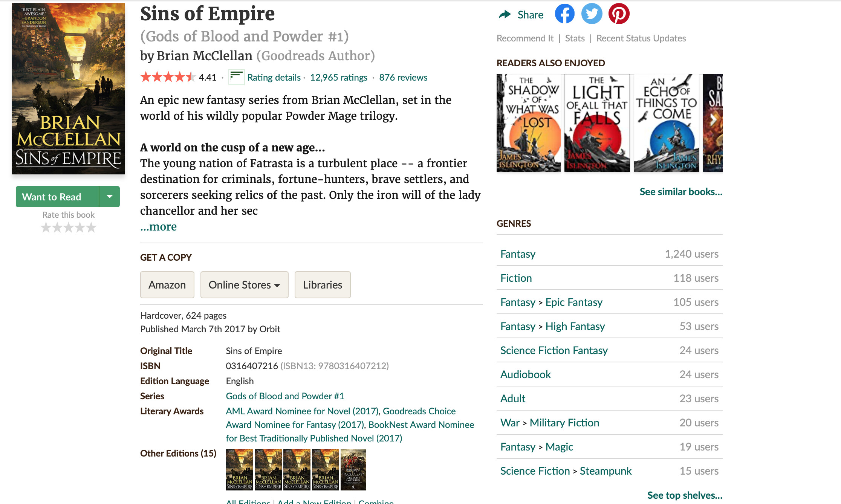Share the book on Facebook

point(564,14)
